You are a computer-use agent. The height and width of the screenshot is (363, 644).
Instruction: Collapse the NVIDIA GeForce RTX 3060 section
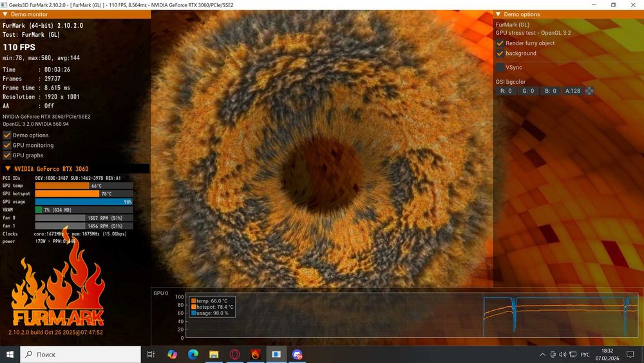click(7, 168)
